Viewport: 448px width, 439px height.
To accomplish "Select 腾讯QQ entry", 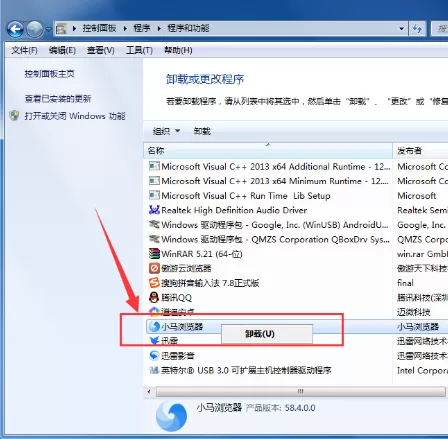I will click(x=177, y=298).
